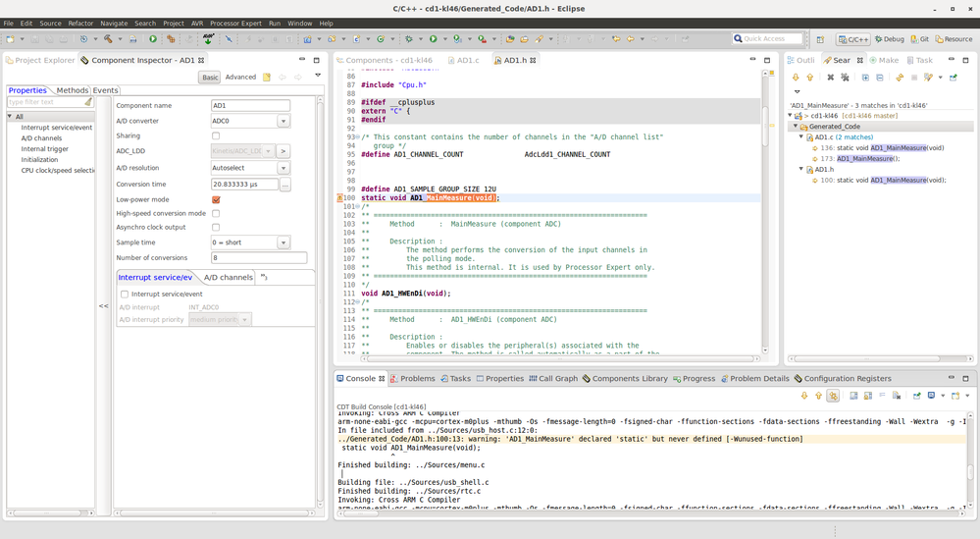
Task: Click the build hammer icon in the toolbar
Action: pos(107,39)
